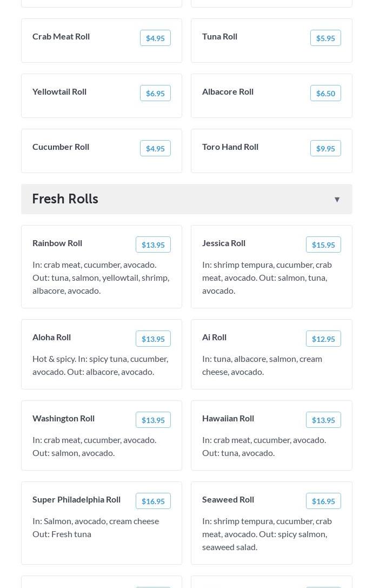
Task: Select the Washington Roll title
Action: click(63, 418)
